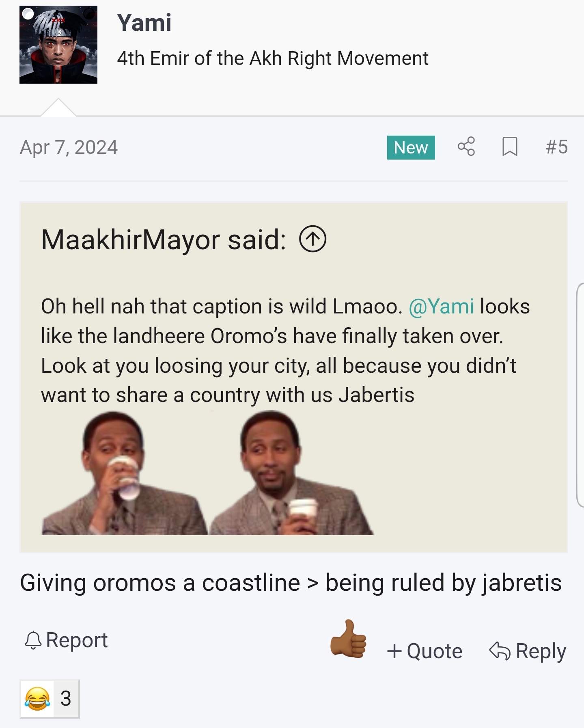584x728 pixels.
Task: Click the @Yami mention in the quote
Action: click(x=441, y=306)
